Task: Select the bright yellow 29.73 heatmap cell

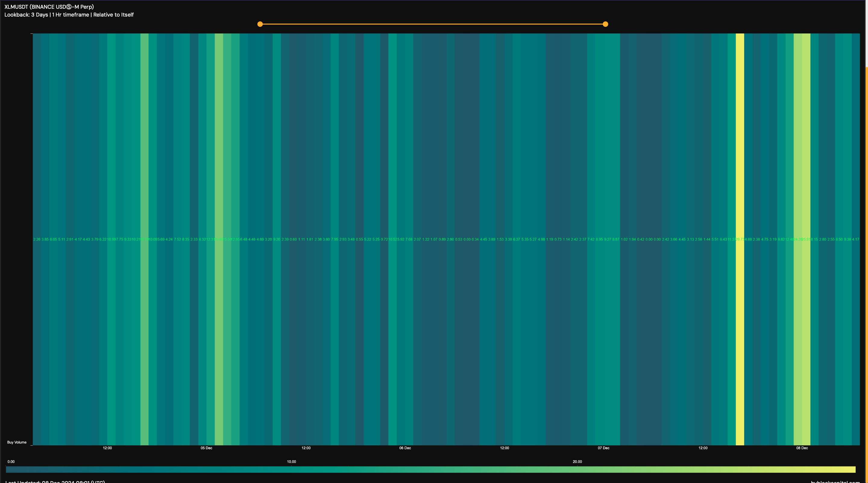Action: [x=740, y=239]
